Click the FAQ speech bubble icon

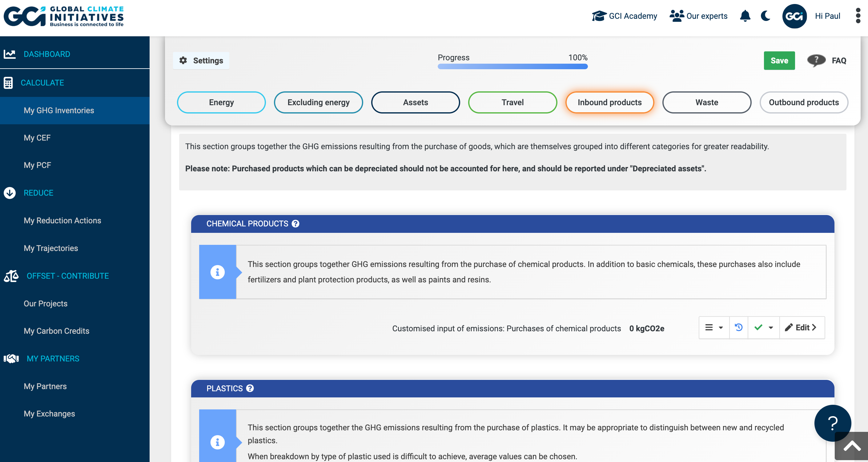click(816, 61)
